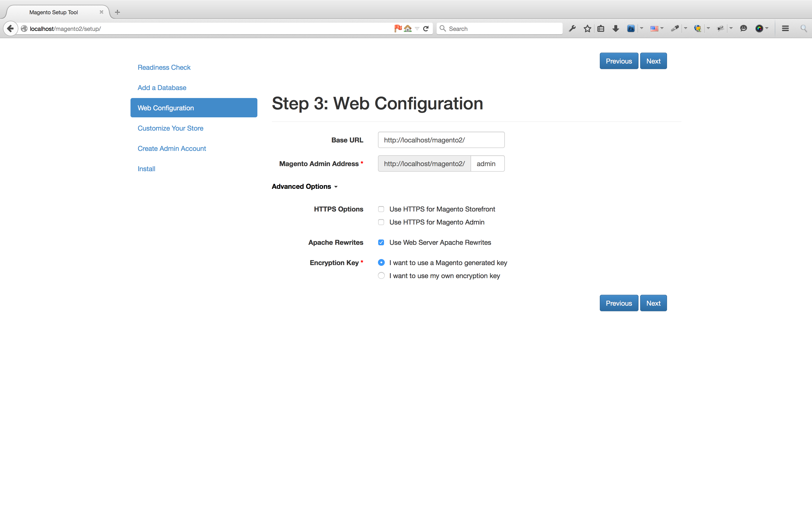Select I want to use my own encryption key
Image resolution: width=812 pixels, height=507 pixels.
click(381, 276)
